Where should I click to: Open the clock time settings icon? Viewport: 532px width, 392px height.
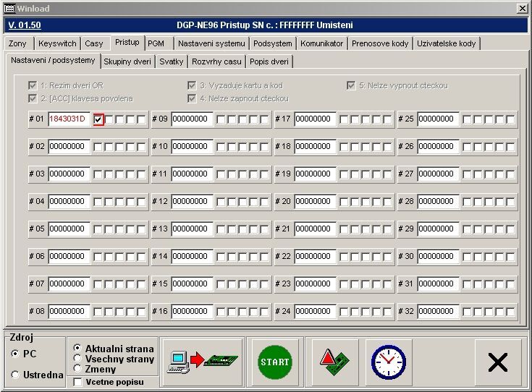point(388,362)
